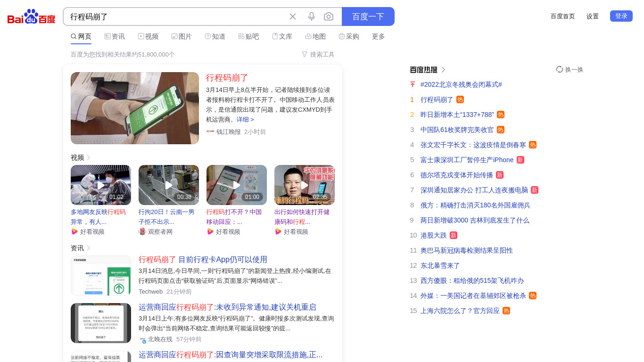This screenshot has width=644, height=362.
Task: Click 北晚在线 source icon
Action: 142,339
